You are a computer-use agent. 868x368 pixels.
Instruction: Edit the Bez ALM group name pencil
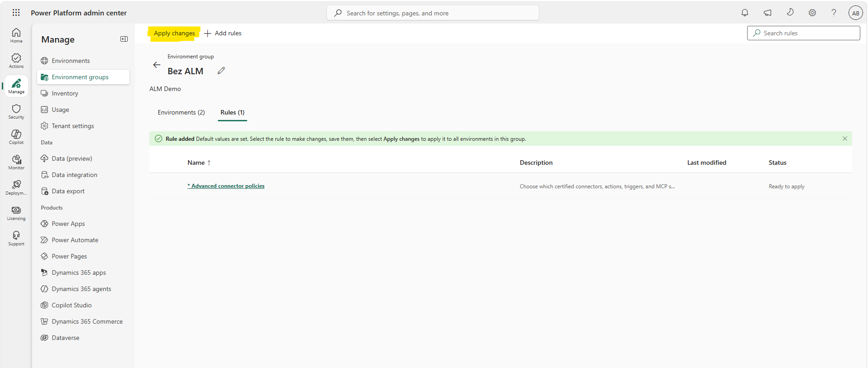click(x=221, y=71)
